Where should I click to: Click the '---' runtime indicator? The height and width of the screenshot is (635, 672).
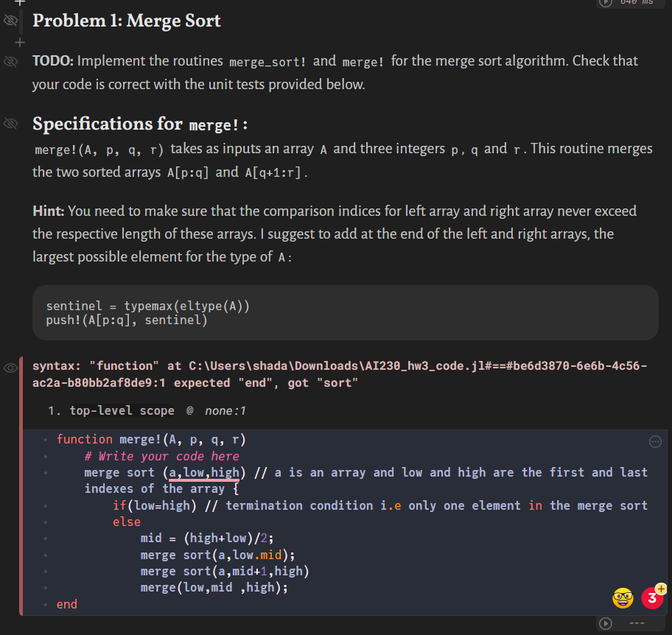[x=637, y=623]
